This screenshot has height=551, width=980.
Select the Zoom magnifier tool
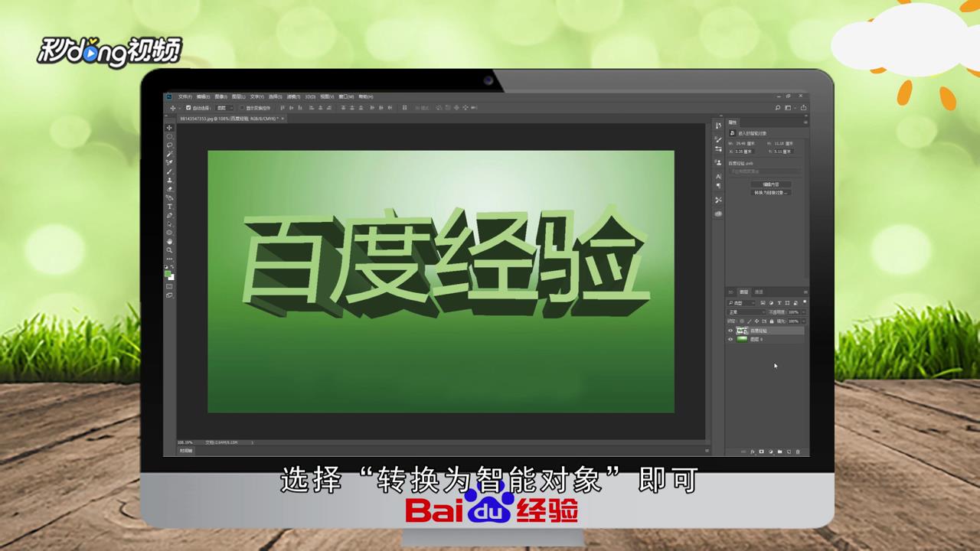[x=169, y=250]
